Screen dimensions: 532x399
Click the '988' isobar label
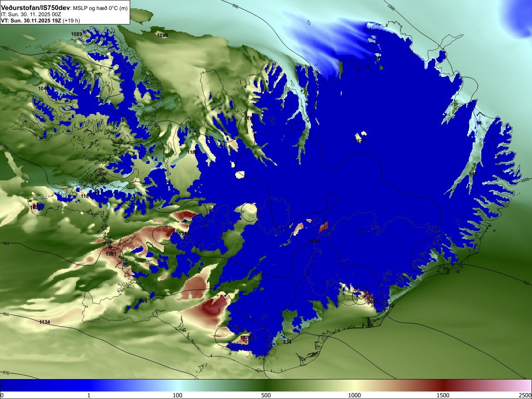coord(5,147)
